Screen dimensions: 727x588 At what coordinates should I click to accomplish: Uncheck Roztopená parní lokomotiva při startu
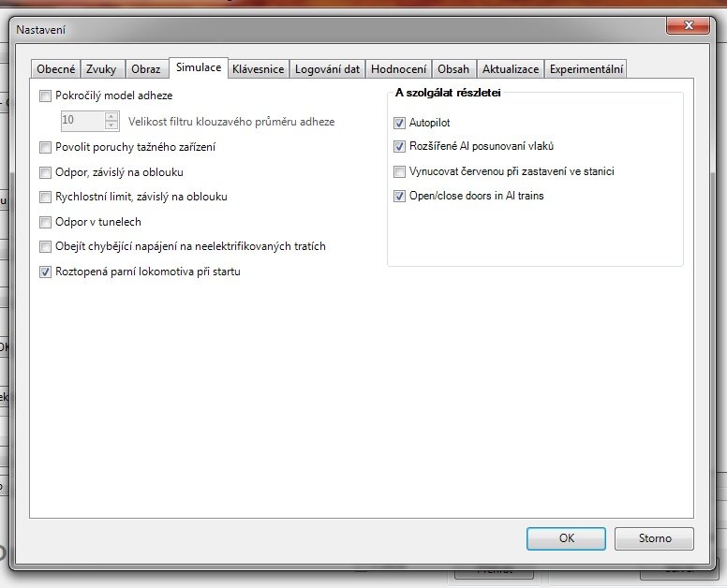click(x=46, y=272)
